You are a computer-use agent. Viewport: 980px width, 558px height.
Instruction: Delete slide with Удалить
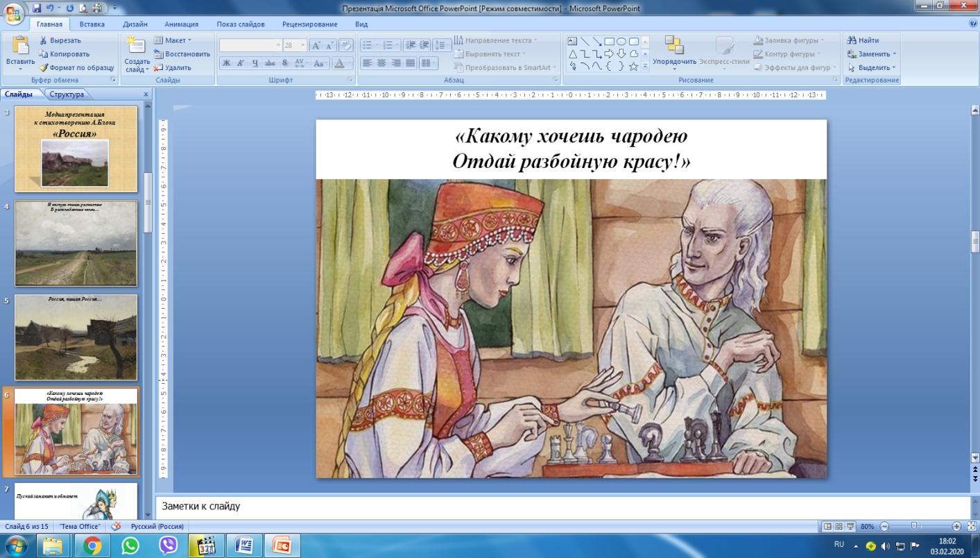(173, 68)
